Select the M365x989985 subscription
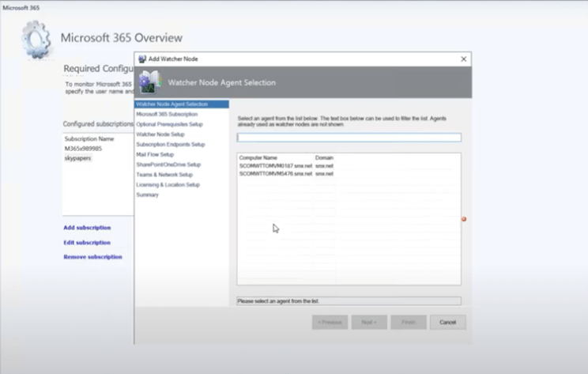The image size is (588, 374). click(x=83, y=149)
